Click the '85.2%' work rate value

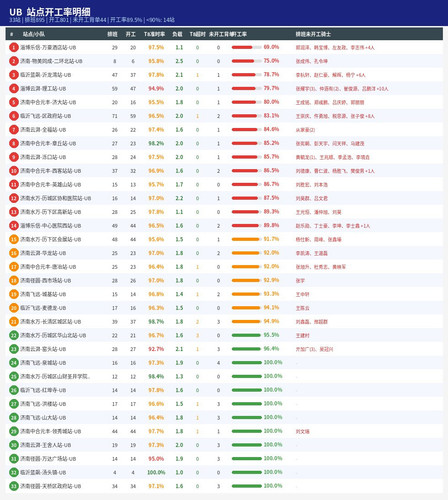click(271, 143)
